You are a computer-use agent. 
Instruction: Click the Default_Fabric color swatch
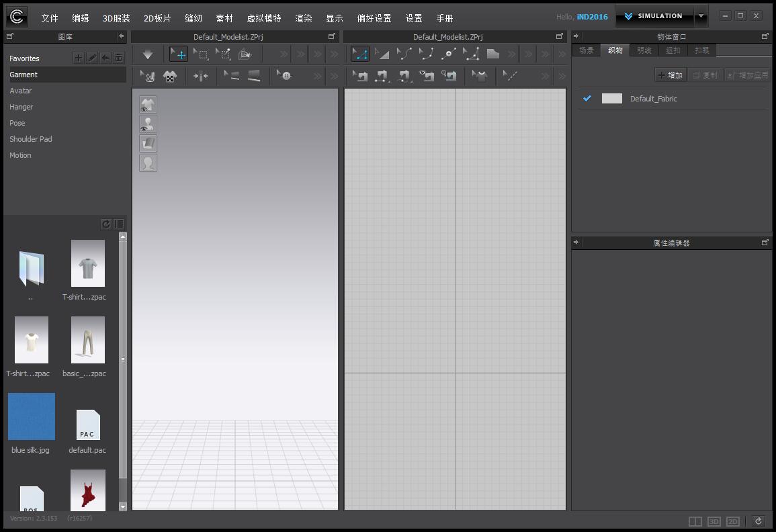(611, 98)
